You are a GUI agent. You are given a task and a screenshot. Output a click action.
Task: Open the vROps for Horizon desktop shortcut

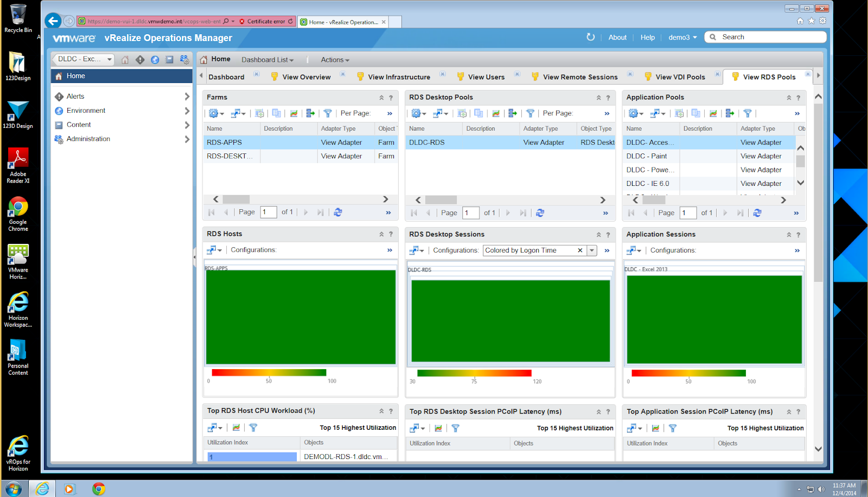pyautogui.click(x=18, y=454)
